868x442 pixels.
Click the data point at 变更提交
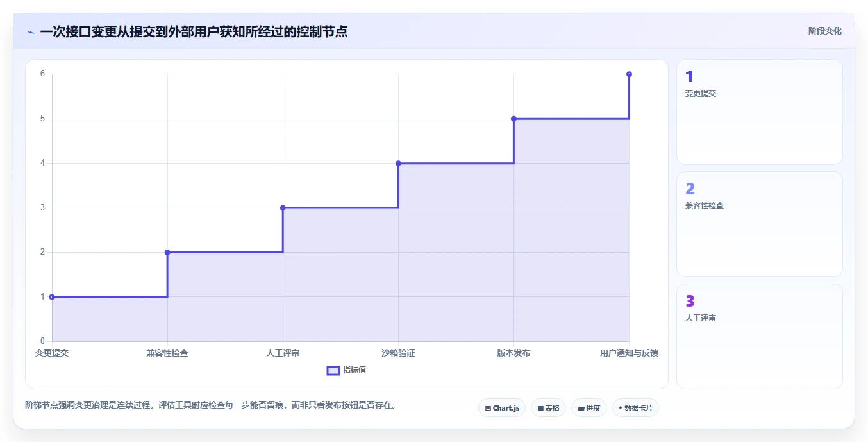coord(52,297)
